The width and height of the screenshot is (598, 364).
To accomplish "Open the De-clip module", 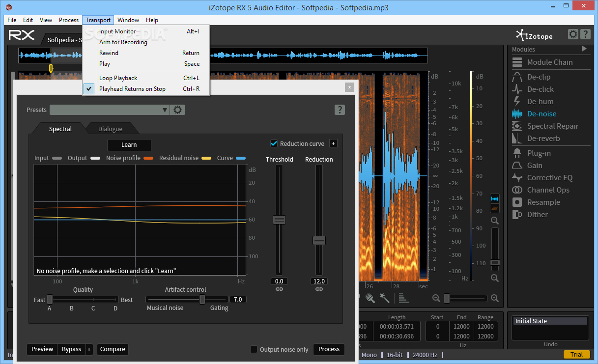I will pyautogui.click(x=531, y=77).
